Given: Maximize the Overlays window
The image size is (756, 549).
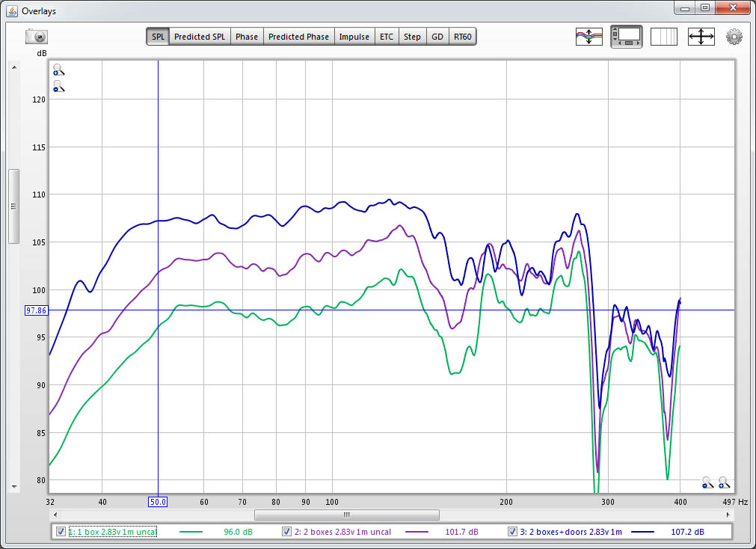Looking at the screenshot, I should 705,7.
